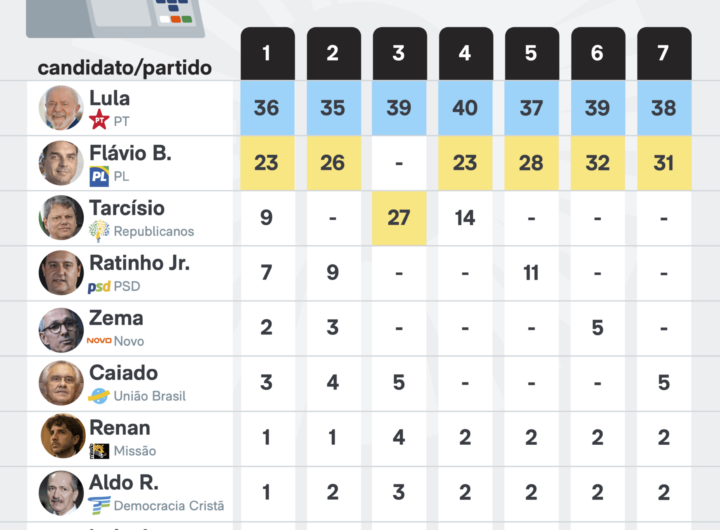The height and width of the screenshot is (530, 720).
Task: Select scenario 4 column header
Action: [465, 53]
